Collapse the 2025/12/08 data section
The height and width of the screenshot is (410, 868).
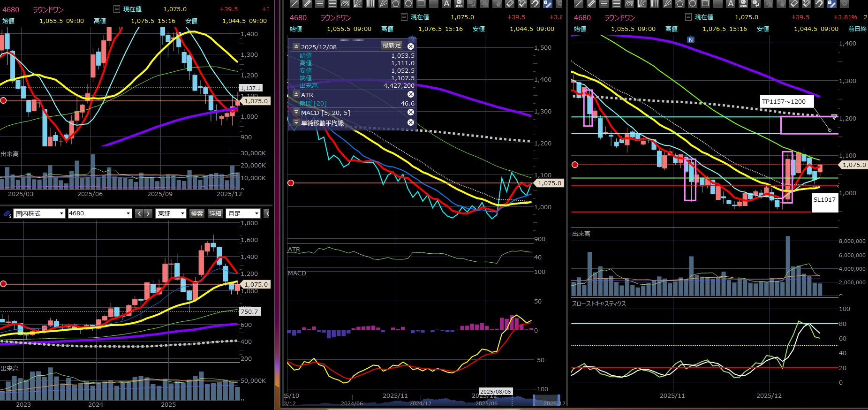pyautogui.click(x=296, y=46)
